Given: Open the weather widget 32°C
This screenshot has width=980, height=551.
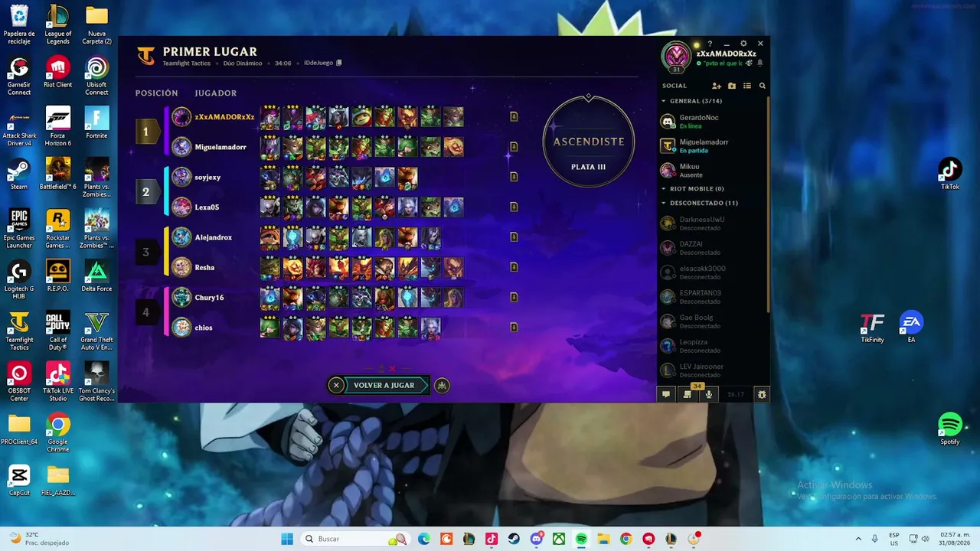Looking at the screenshot, I should pyautogui.click(x=38, y=539).
